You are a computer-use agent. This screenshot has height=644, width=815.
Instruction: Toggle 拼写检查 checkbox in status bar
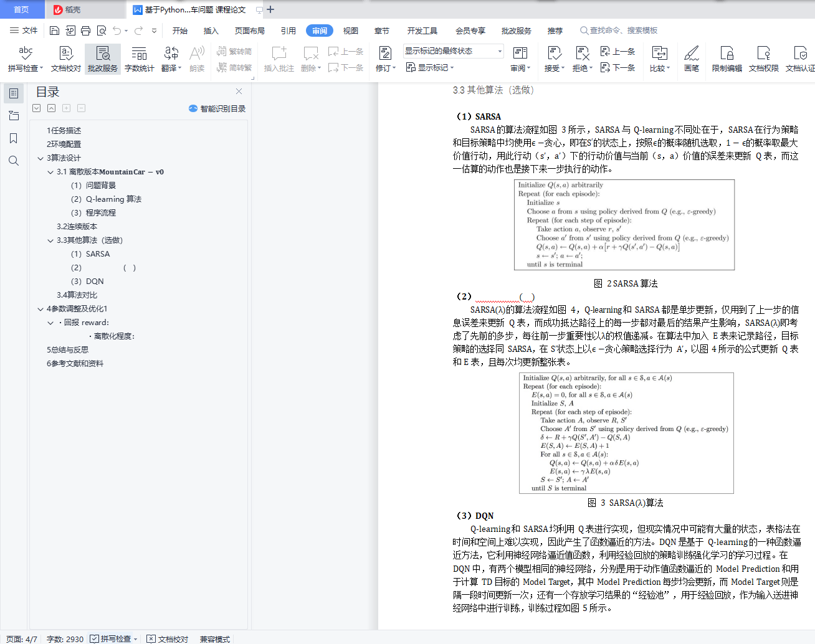click(x=113, y=639)
